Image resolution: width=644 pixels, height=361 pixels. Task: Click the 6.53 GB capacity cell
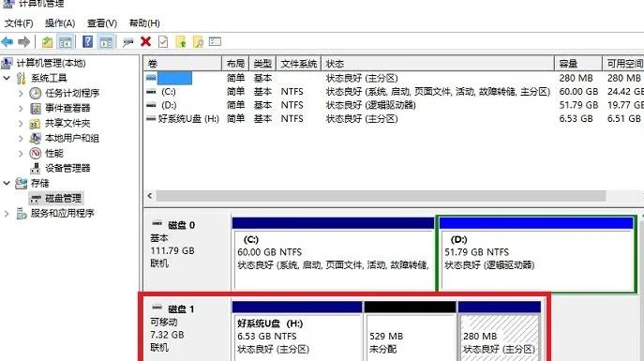point(576,119)
